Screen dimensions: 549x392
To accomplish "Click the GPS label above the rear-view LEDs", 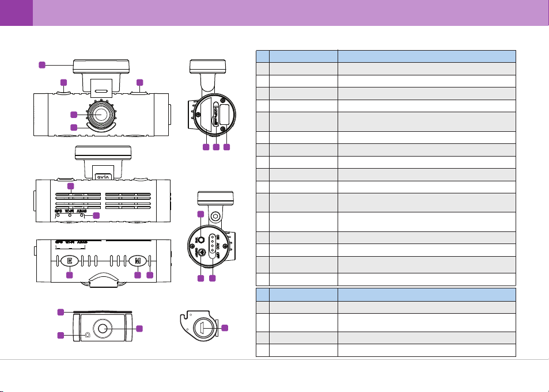I will click(58, 211).
